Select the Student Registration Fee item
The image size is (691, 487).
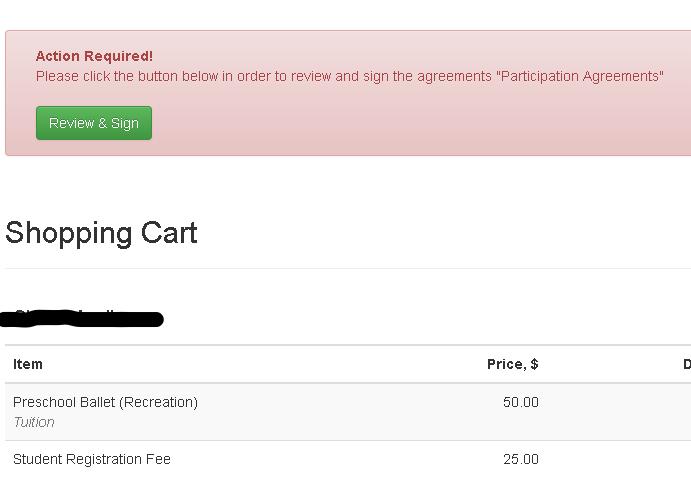[x=92, y=459]
